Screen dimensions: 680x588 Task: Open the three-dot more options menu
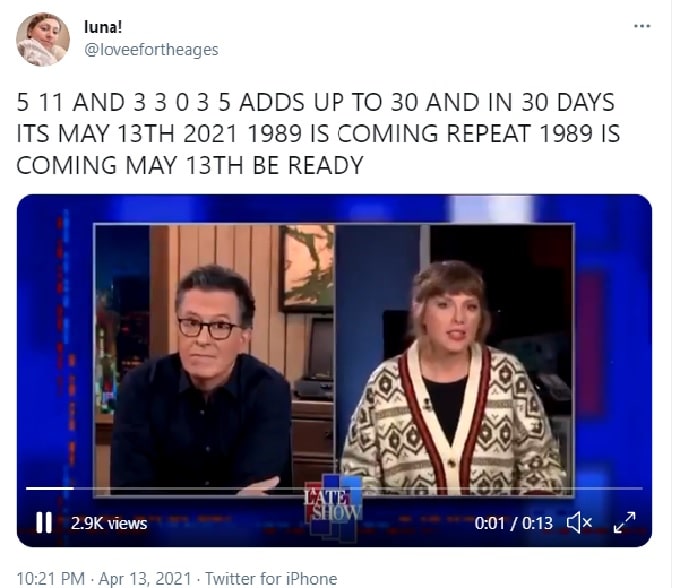tap(642, 26)
